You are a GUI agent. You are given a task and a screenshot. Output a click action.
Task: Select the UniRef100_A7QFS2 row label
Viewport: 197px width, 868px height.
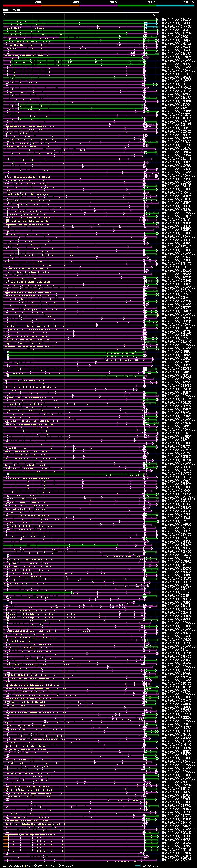[x=177, y=64]
